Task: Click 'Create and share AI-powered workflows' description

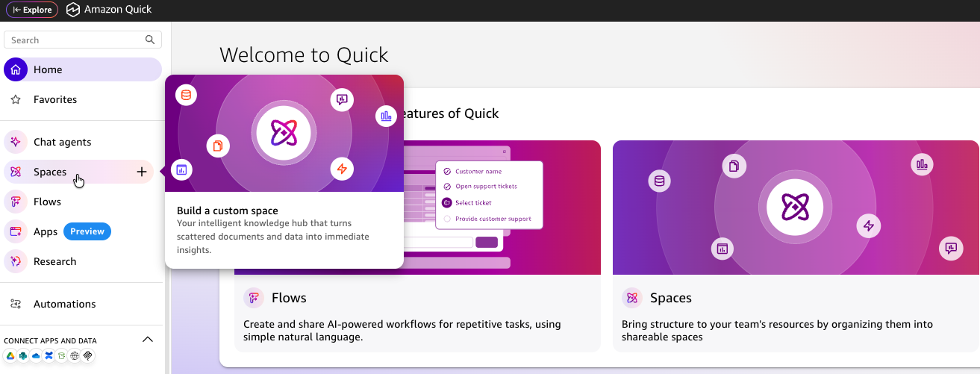Action: coord(402,331)
